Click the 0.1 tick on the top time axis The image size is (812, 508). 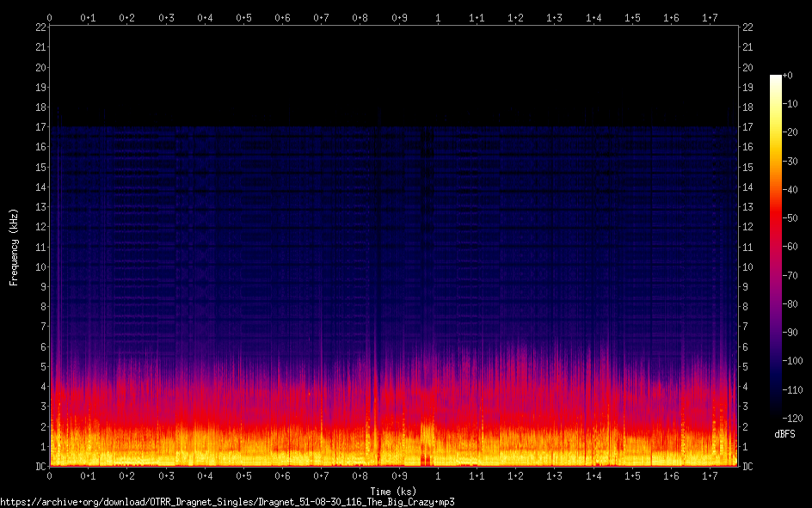[89, 17]
